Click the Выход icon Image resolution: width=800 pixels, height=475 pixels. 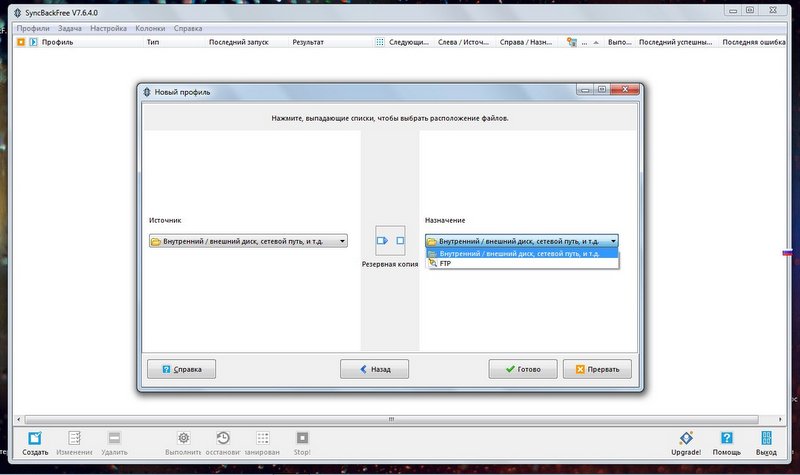point(766,438)
